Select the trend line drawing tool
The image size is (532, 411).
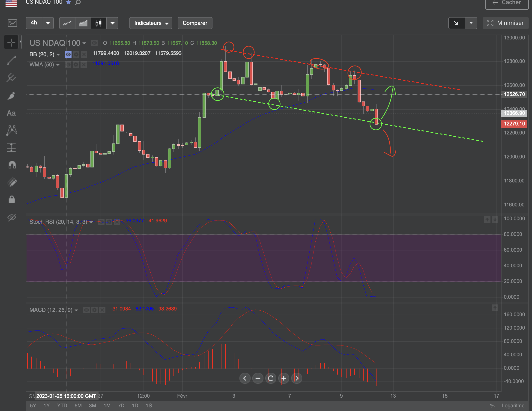click(11, 60)
